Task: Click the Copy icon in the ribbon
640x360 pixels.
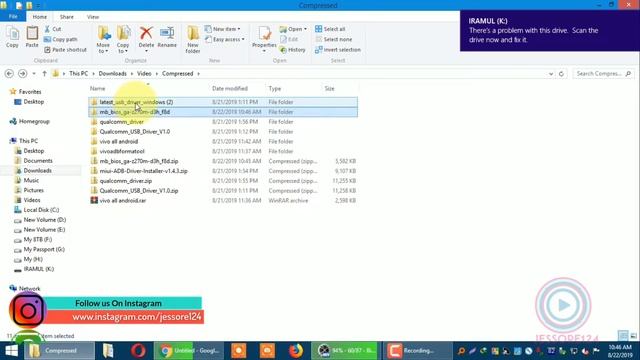Action: 12,36
